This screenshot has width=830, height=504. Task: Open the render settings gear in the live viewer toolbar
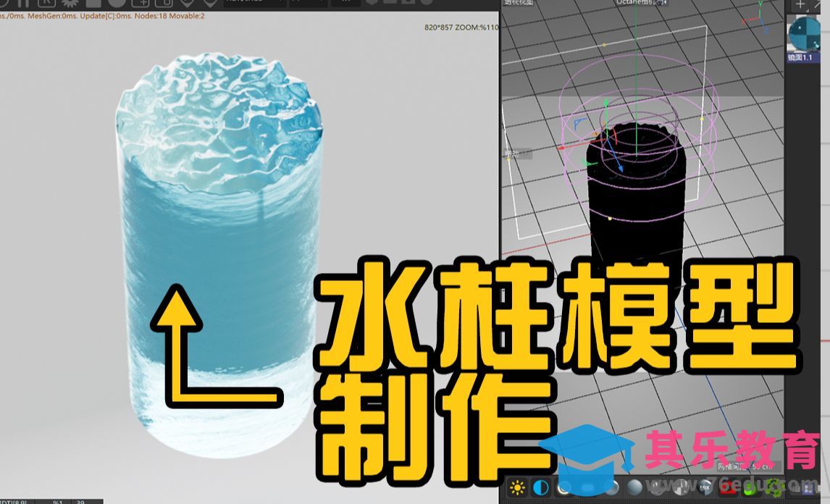click(x=68, y=4)
